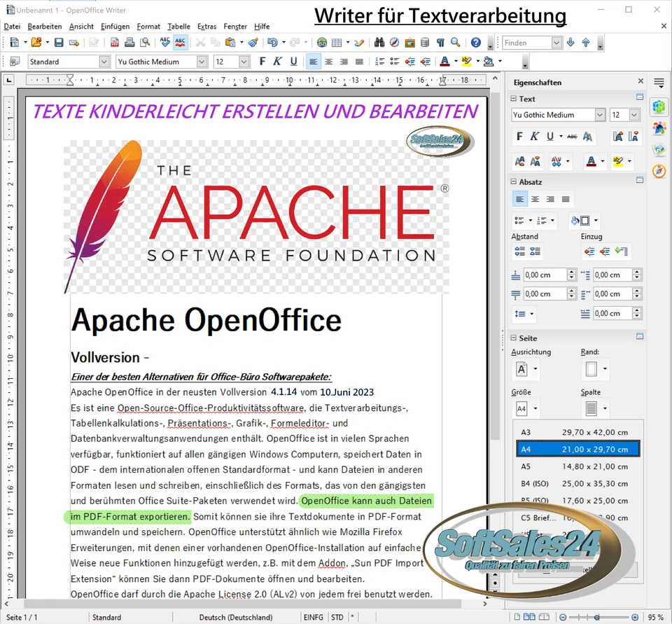Toggle underline formatting in the sidebar

point(550,136)
